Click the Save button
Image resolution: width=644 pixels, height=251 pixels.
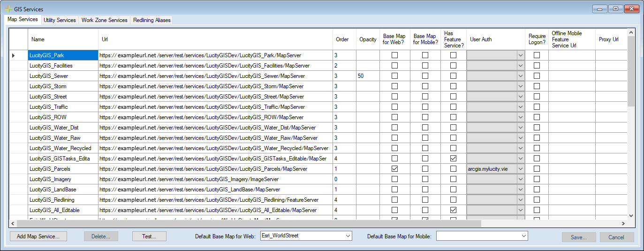(579, 237)
